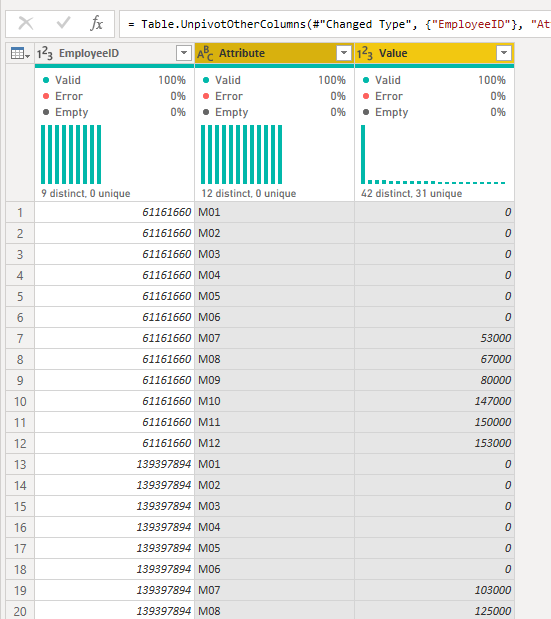This screenshot has width=551, height=619.
Task: Click Attribute cell M05 in row 5
Action: (274, 296)
